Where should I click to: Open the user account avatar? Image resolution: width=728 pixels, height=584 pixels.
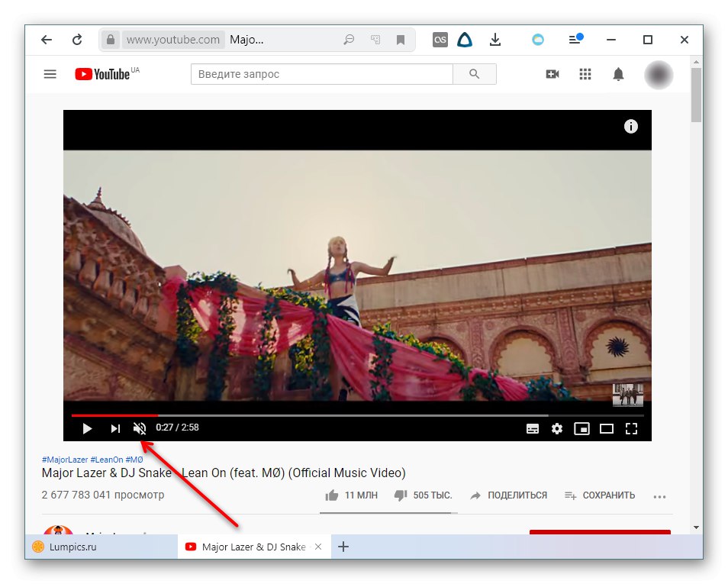[659, 75]
